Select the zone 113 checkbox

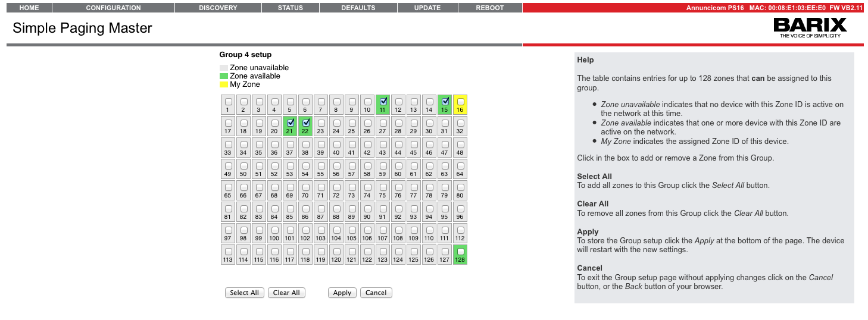[x=228, y=251]
